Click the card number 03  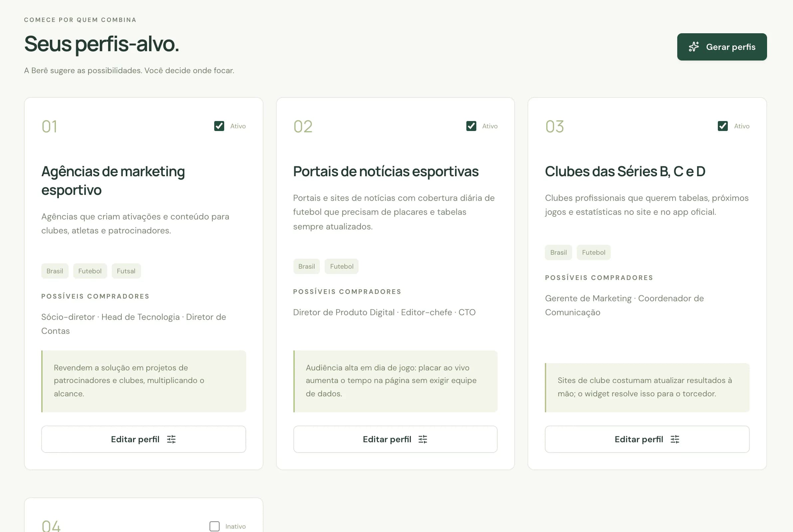pos(555,127)
